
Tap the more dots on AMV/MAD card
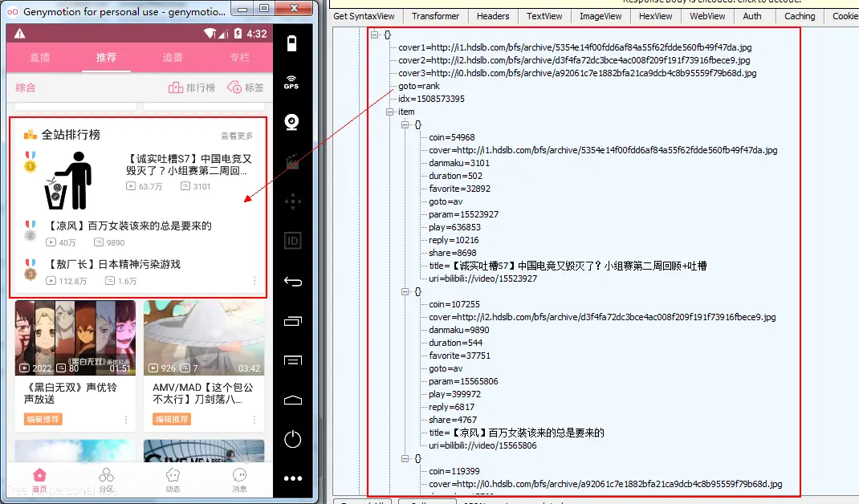(x=254, y=420)
